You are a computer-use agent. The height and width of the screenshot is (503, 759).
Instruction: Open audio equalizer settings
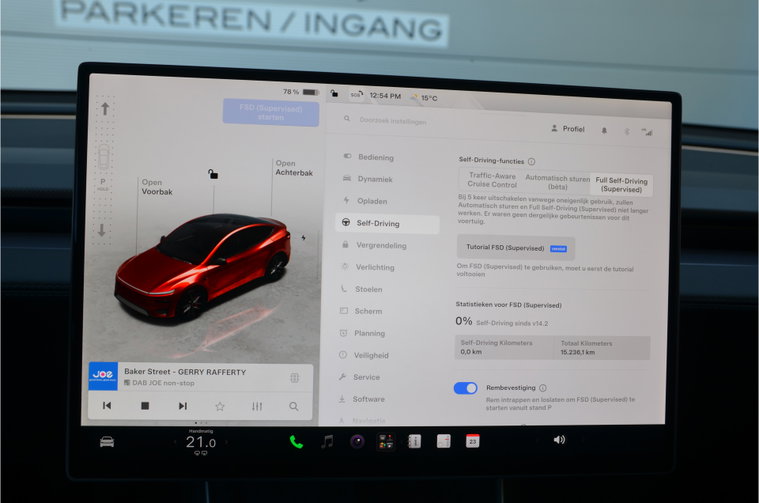point(257,407)
